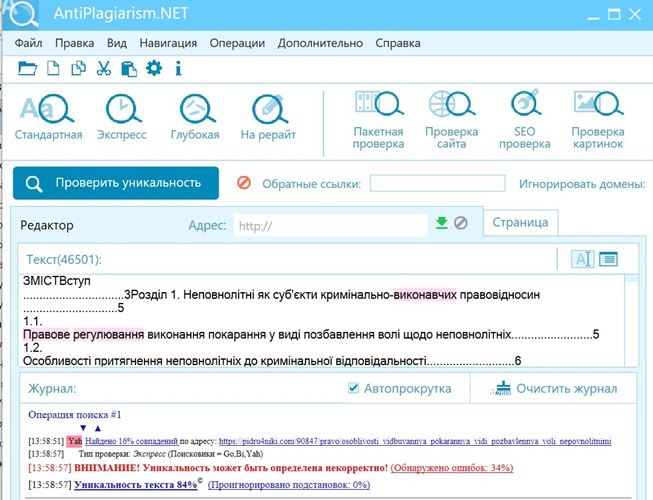
Task: Run the Экспресс check
Action: (122, 117)
